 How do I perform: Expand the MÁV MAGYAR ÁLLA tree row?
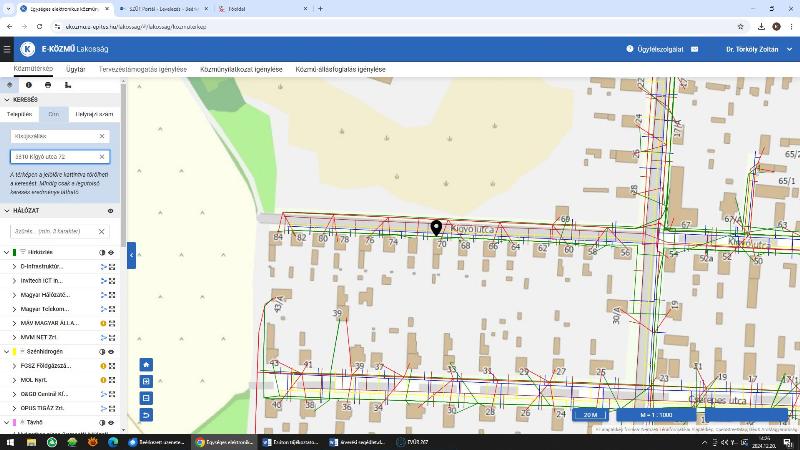point(14,323)
